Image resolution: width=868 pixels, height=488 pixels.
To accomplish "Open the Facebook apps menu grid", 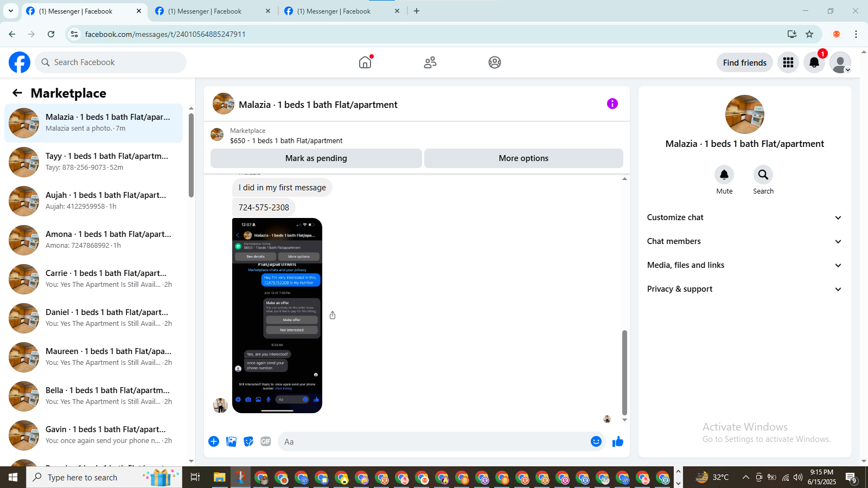I will (788, 62).
